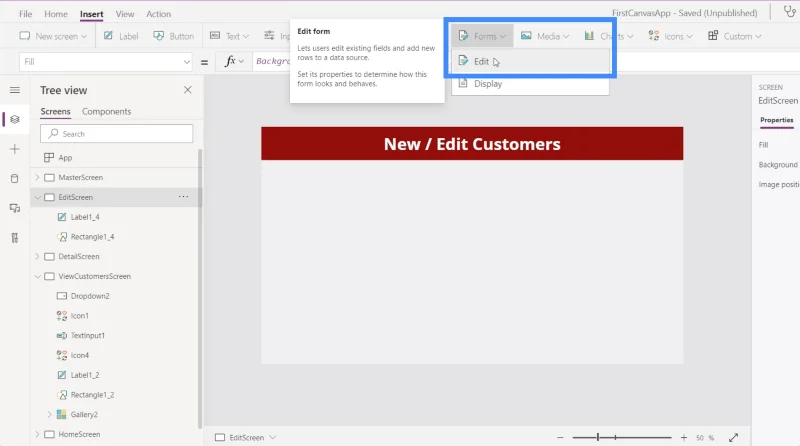
Task: Close the Tree view panel
Action: point(188,90)
